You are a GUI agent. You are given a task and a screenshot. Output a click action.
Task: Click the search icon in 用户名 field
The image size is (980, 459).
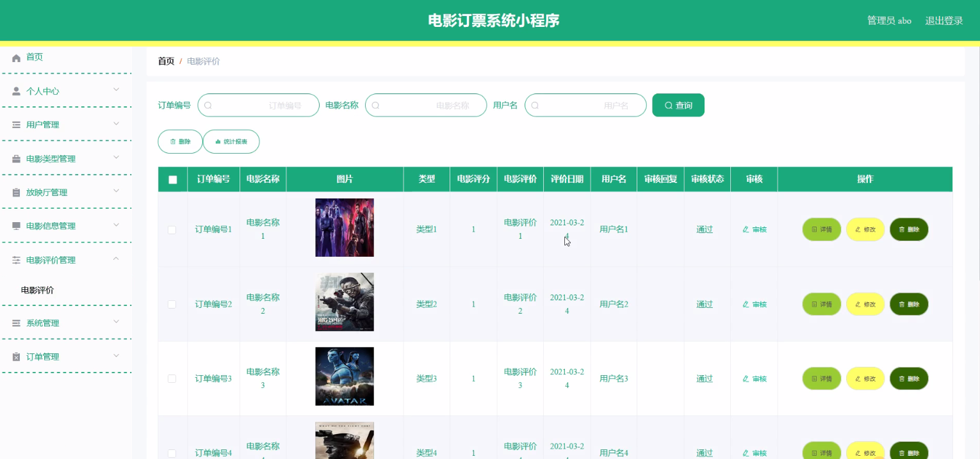pyautogui.click(x=535, y=106)
